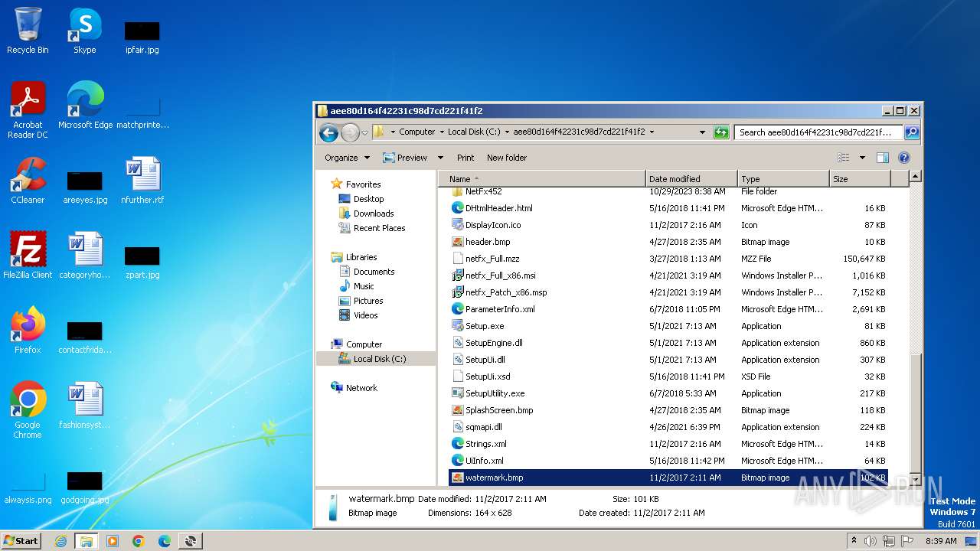Select the NetFx452 folder row
The width and height of the screenshot is (980, 551).
click(668, 191)
